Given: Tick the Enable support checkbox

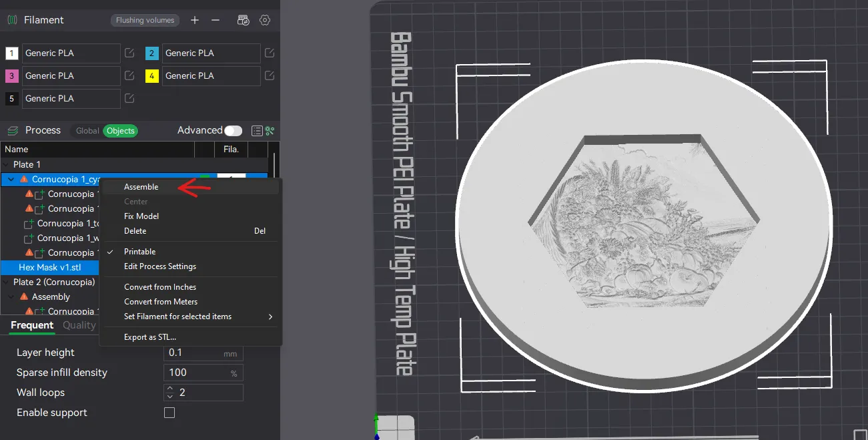Looking at the screenshot, I should click(169, 413).
